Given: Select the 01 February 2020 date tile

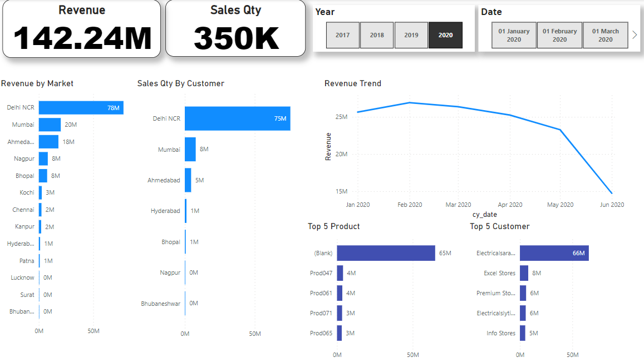Looking at the screenshot, I should point(559,34).
